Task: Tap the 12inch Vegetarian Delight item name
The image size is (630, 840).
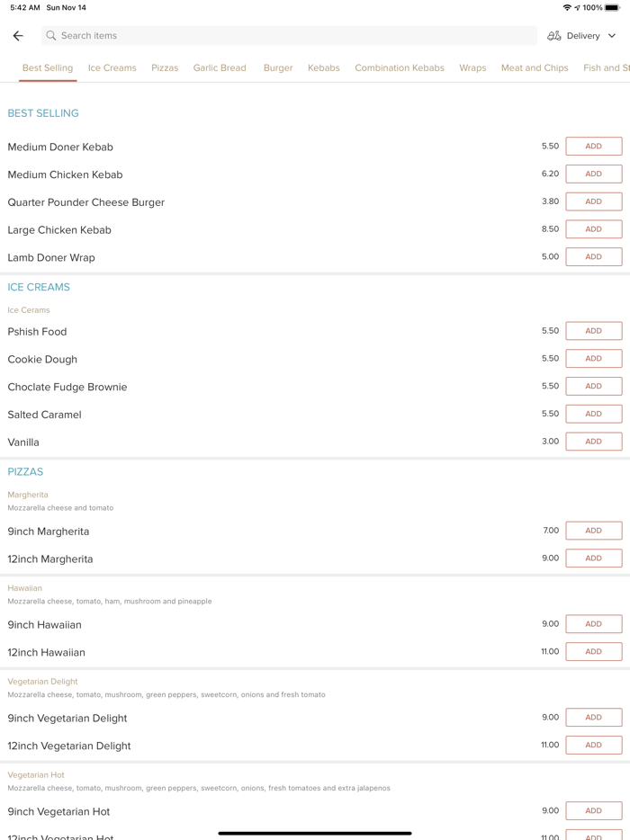Action: coord(69,746)
